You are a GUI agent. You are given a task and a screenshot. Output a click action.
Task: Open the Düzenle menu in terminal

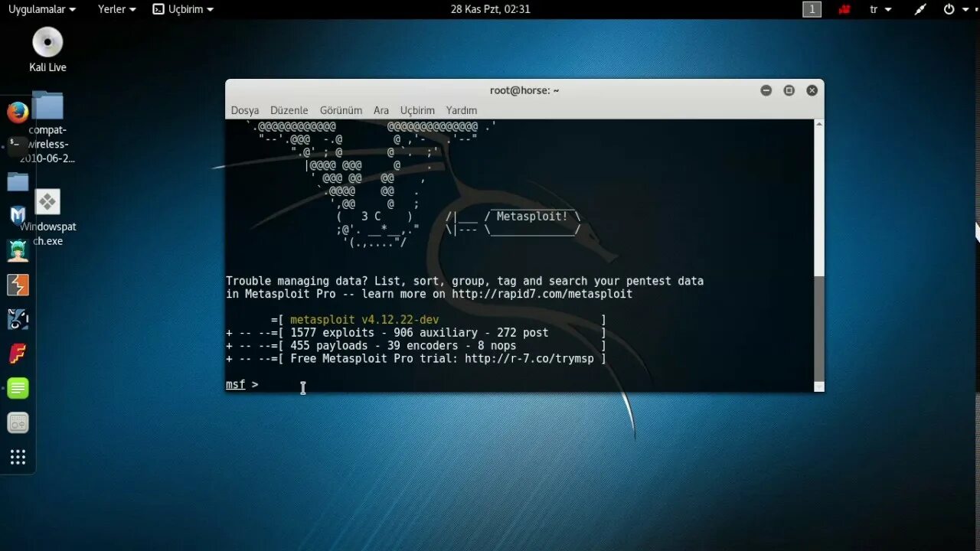tap(289, 110)
